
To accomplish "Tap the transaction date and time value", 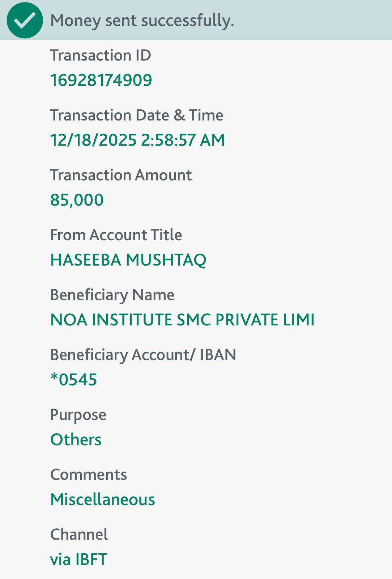I will tap(137, 140).
